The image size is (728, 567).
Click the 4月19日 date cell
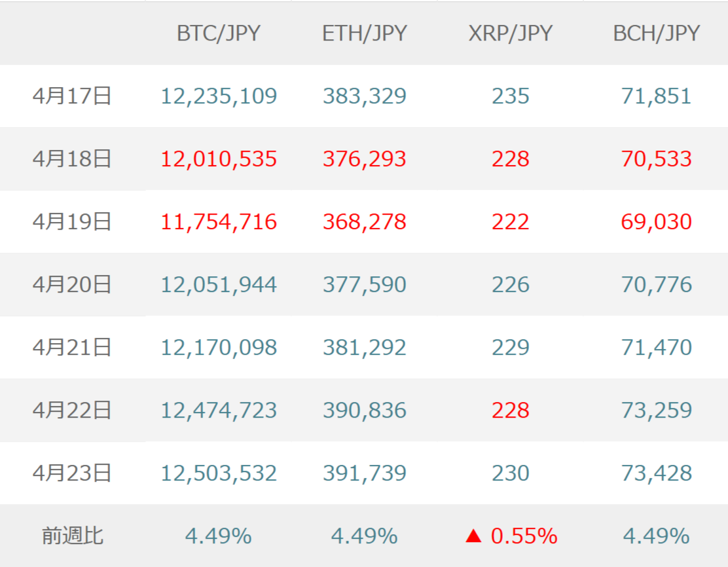[73, 222]
